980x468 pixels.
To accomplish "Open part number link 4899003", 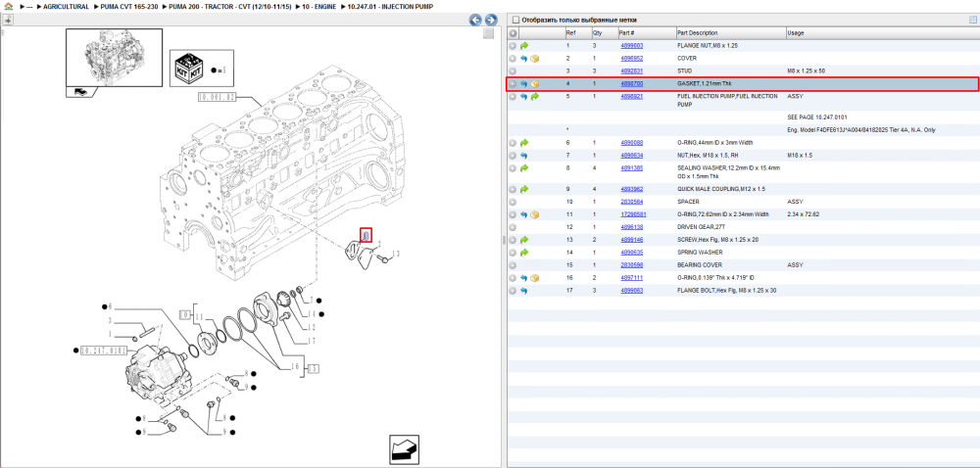I will pyautogui.click(x=631, y=46).
